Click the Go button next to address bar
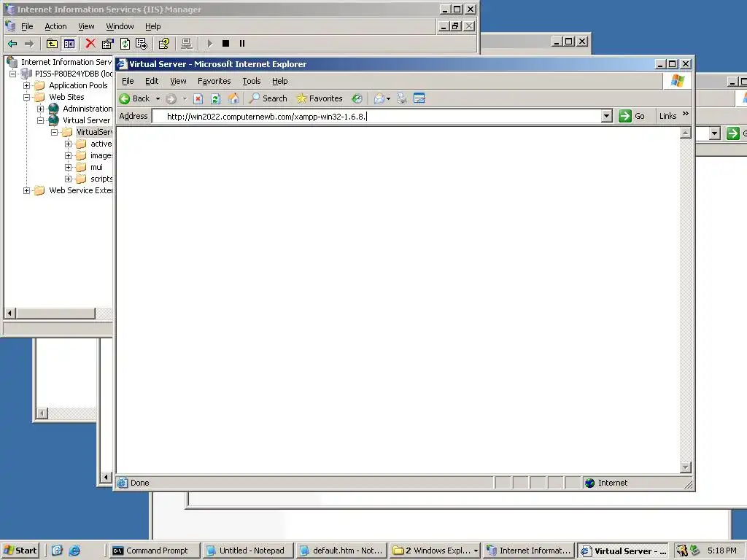The image size is (747, 560). pos(632,116)
